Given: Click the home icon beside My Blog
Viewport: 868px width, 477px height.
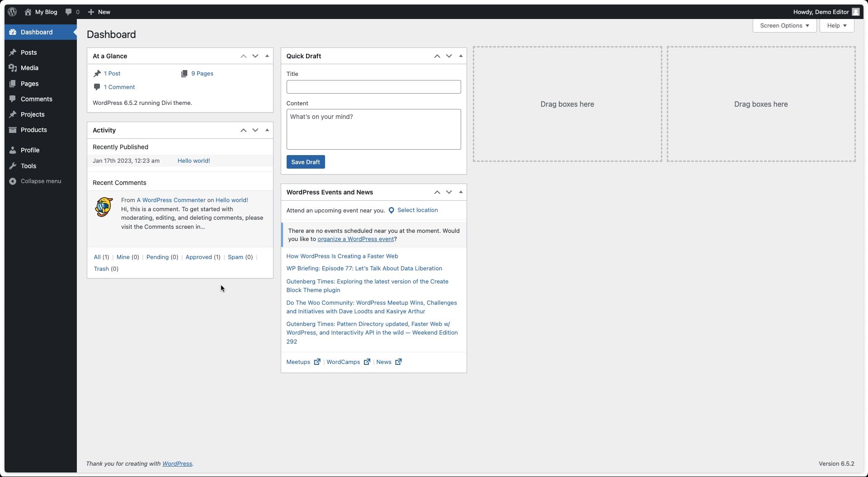Looking at the screenshot, I should [28, 12].
